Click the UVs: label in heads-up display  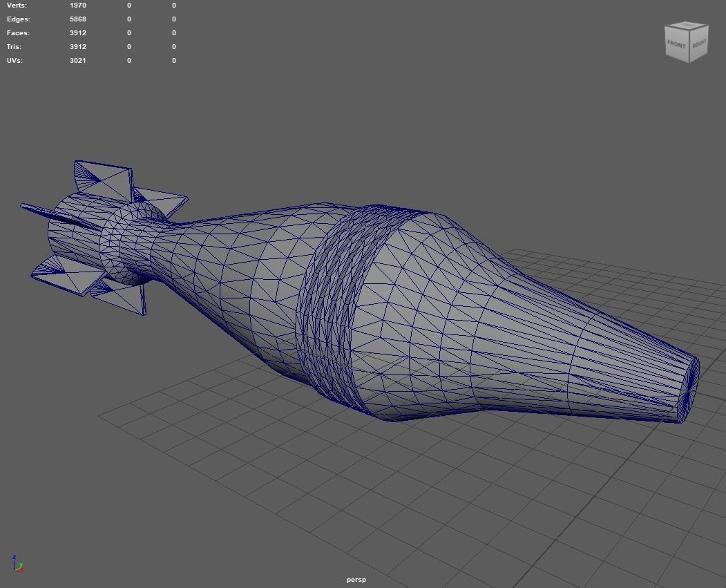15,61
